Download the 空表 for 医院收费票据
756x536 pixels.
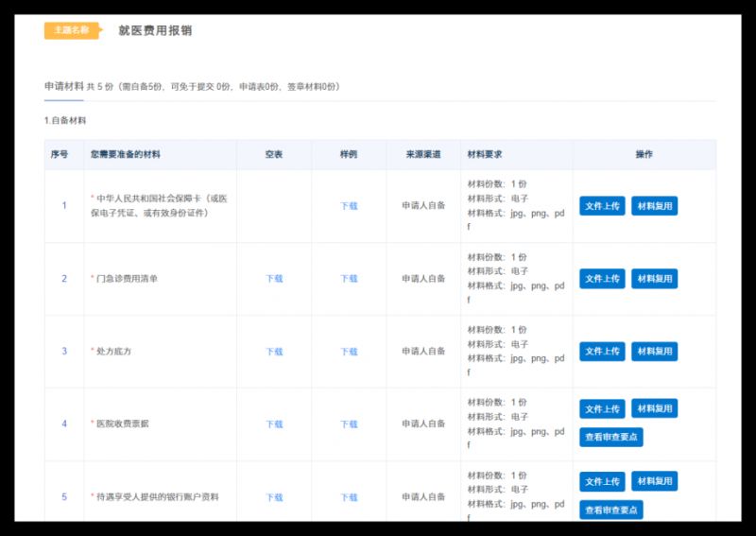click(x=274, y=424)
